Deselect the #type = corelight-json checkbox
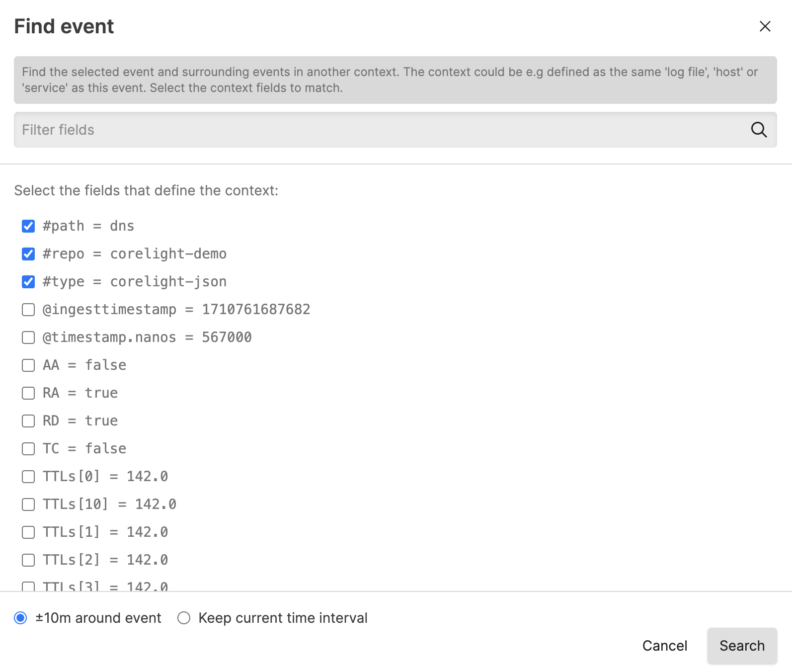792x672 pixels. click(28, 282)
